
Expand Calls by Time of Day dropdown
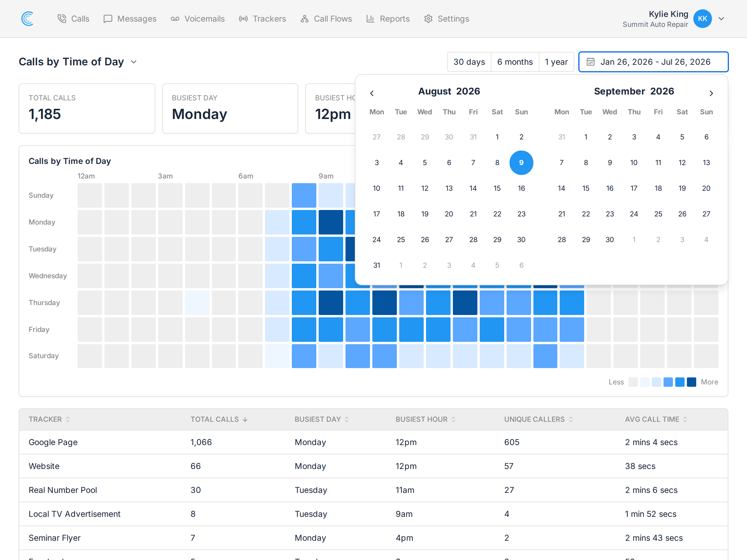134,62
